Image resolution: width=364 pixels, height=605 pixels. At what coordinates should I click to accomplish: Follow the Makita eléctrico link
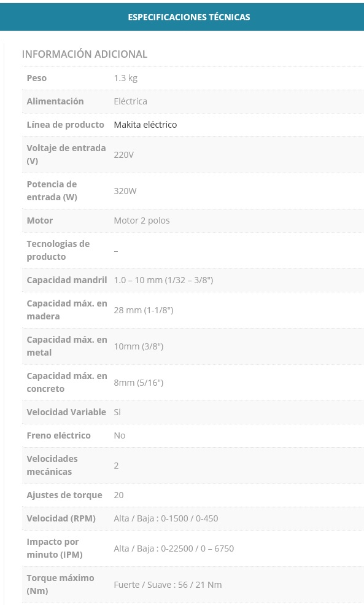(145, 125)
